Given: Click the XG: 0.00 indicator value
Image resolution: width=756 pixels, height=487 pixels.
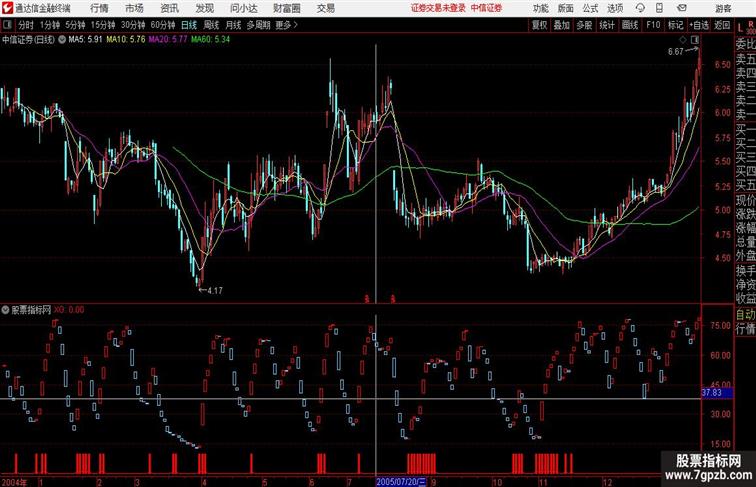Looking at the screenshot, I should click(69, 310).
